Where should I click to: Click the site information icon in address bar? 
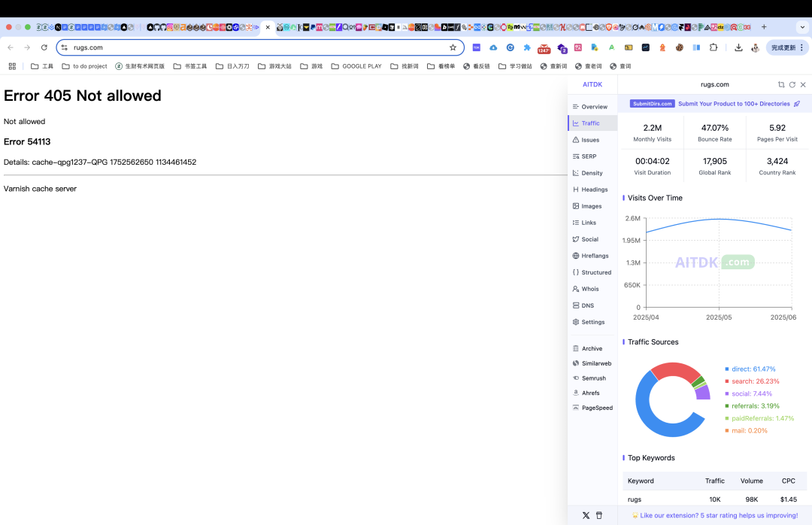pyautogui.click(x=64, y=47)
